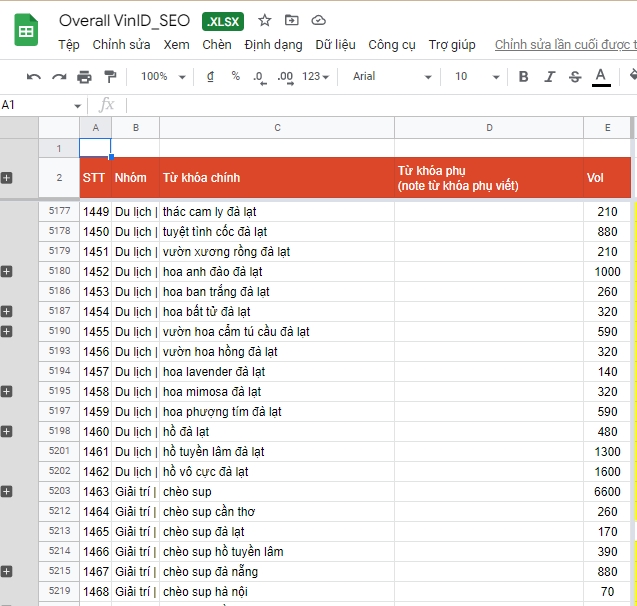Screen dimensions: 637x606
Task: Click the 'Từ khóa chính' header cell
Action: pos(277,178)
